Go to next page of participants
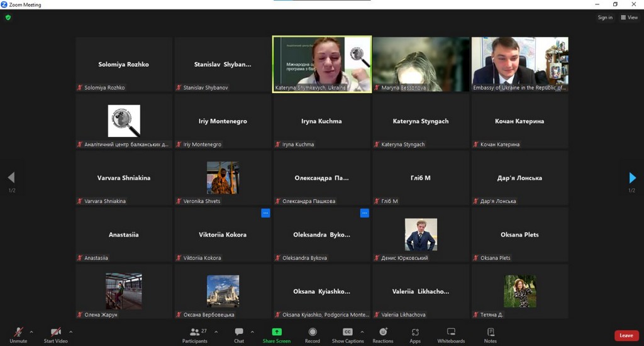Screen dimensions: 644x346 [632, 178]
